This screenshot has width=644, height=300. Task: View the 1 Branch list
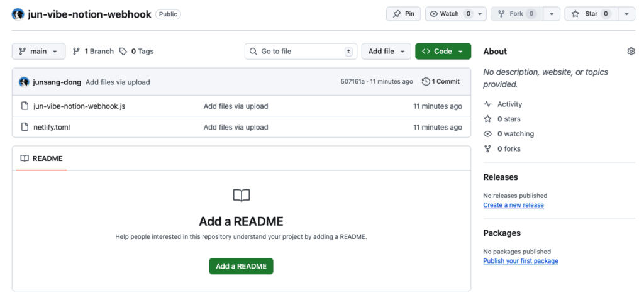click(93, 52)
